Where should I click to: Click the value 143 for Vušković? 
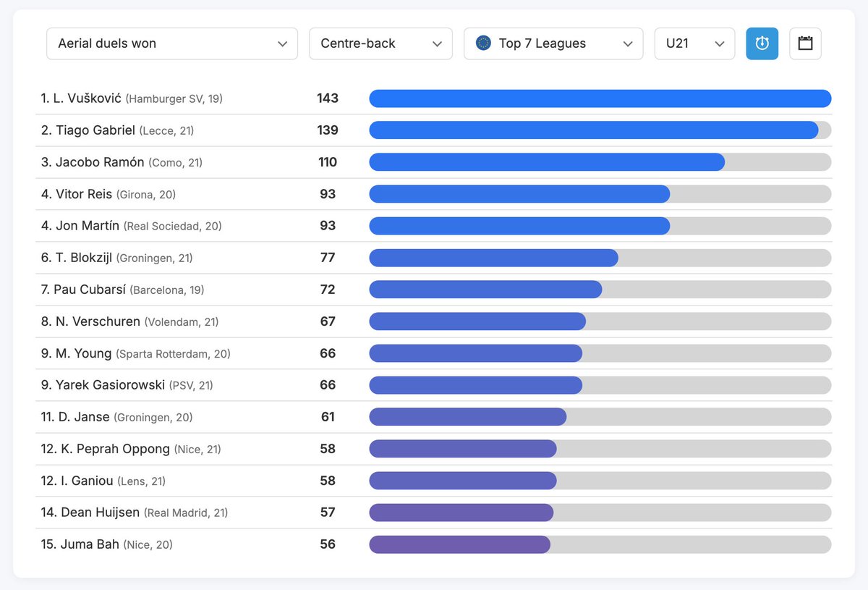pyautogui.click(x=328, y=98)
